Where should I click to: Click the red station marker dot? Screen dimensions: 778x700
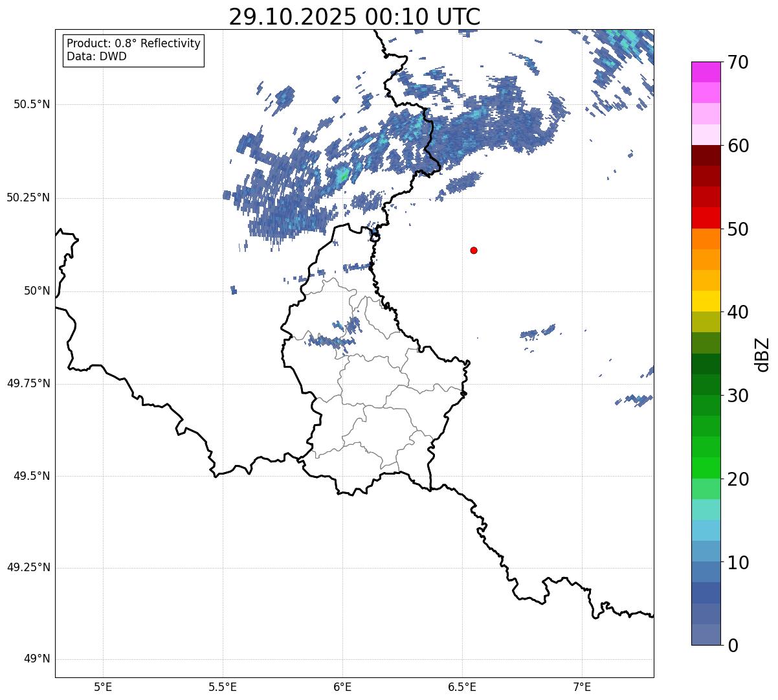474,250
